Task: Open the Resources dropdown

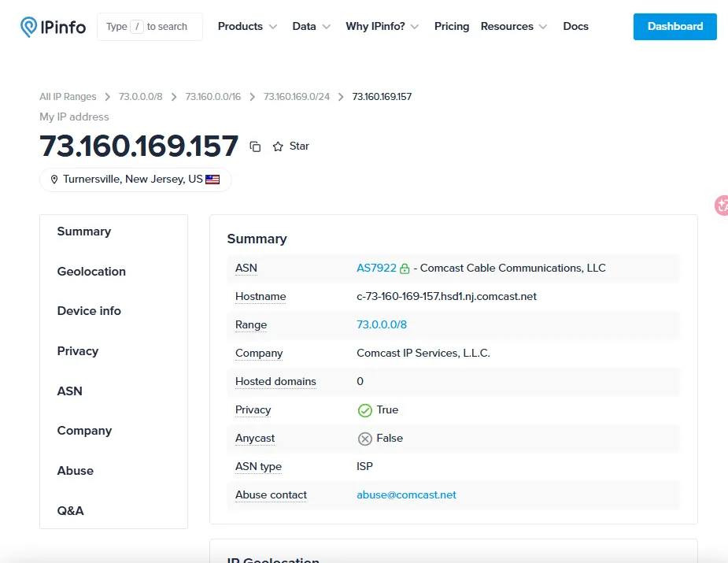Action: point(513,26)
